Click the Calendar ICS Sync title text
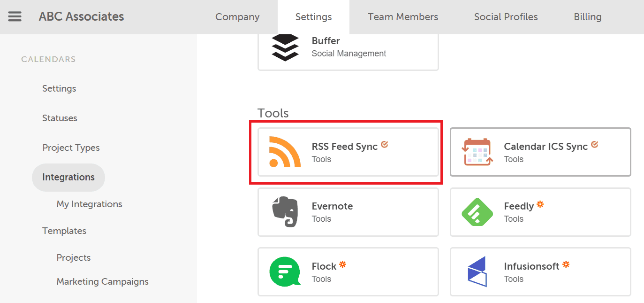Image resolution: width=644 pixels, height=303 pixels. pos(546,147)
